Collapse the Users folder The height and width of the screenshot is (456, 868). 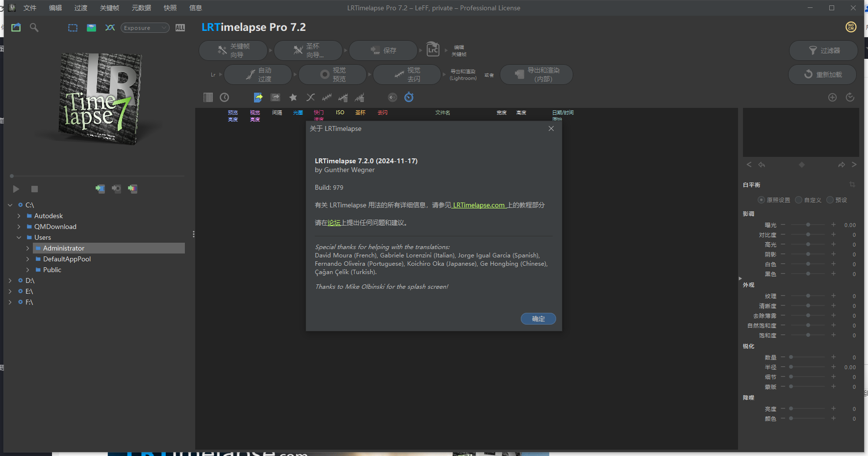19,237
